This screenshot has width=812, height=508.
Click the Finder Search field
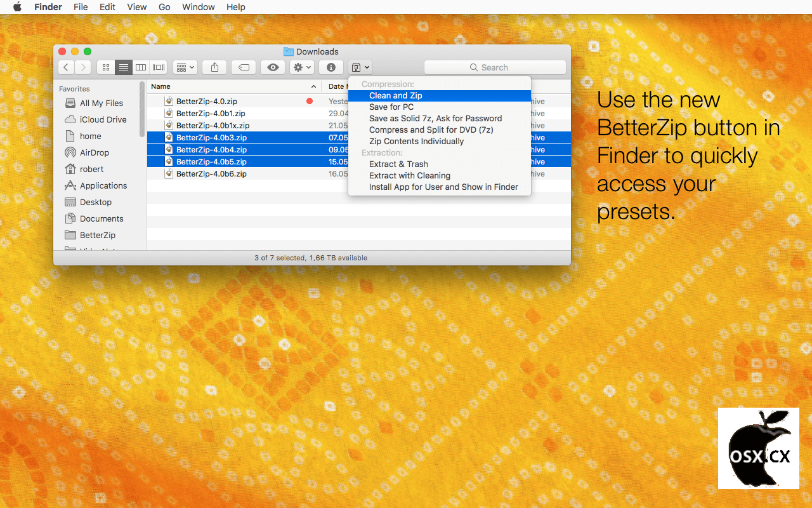point(495,67)
